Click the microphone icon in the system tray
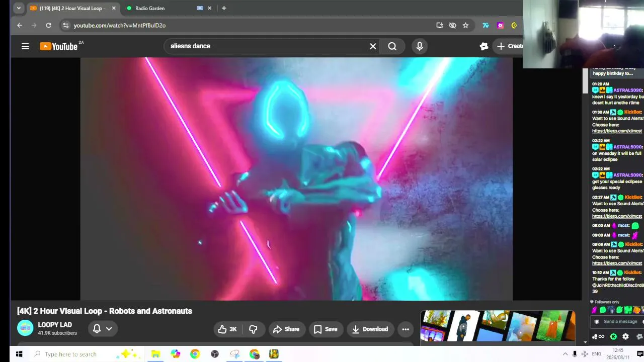Image resolution: width=644 pixels, height=362 pixels. pos(575,354)
